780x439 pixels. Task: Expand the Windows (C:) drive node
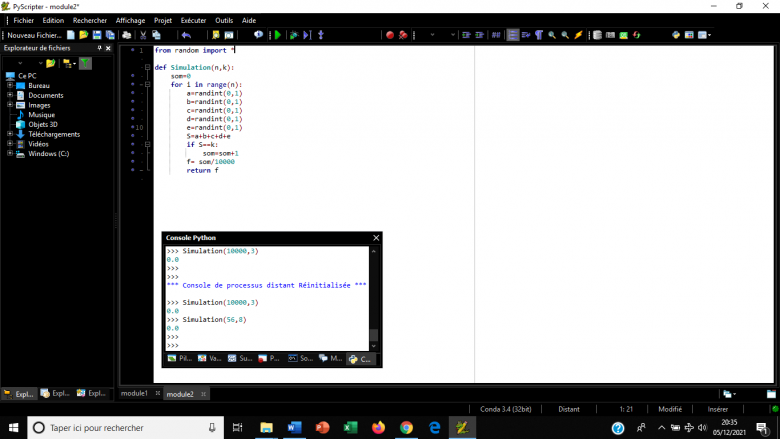[x=10, y=154]
